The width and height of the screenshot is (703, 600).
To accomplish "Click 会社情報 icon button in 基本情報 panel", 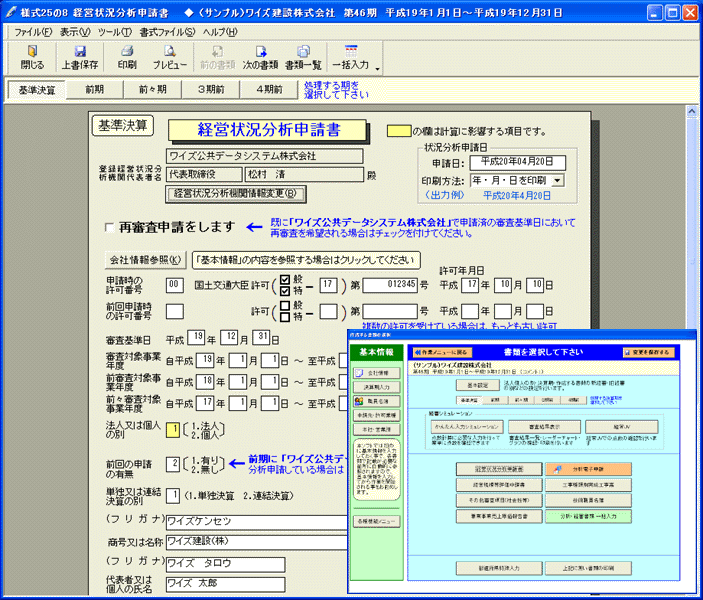I will click(377, 373).
